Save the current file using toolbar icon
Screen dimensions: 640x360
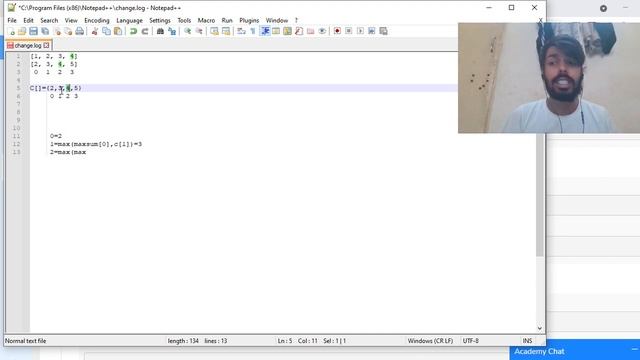click(x=33, y=31)
